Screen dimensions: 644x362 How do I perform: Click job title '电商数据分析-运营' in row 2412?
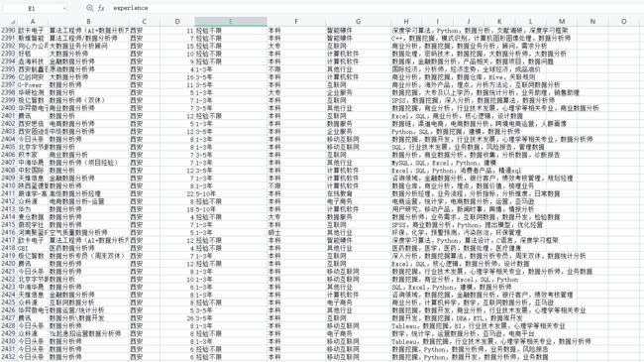[x=77, y=201]
